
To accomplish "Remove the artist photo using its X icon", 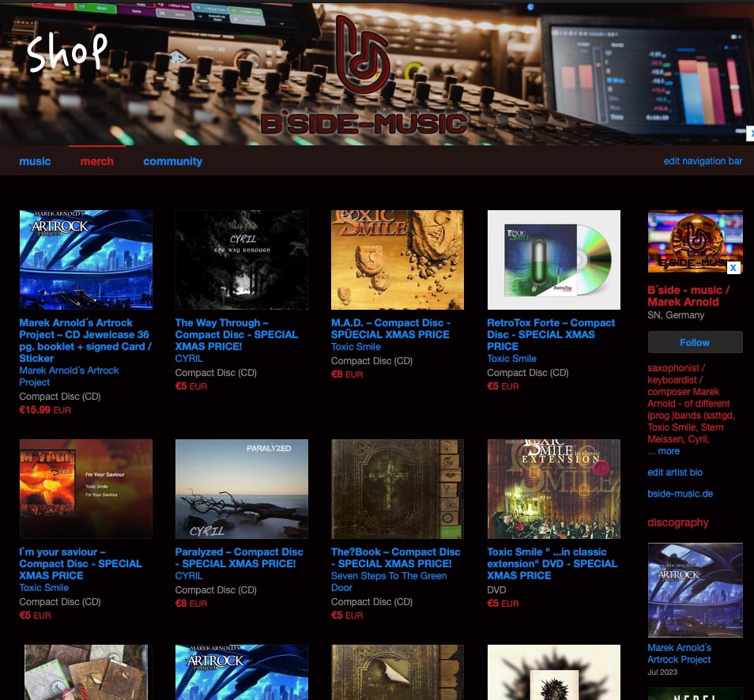I will point(733,268).
